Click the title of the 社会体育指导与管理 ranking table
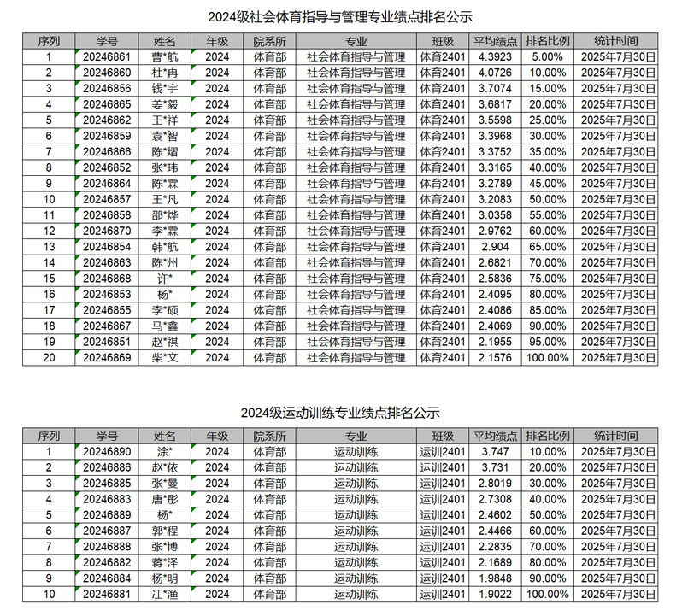 [x=340, y=16]
